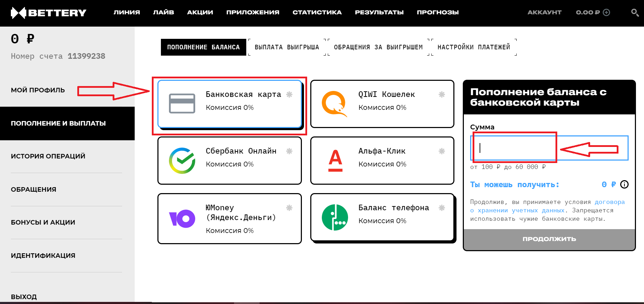
Task: Click the asterisk on ЮMoney card
Action: coord(289,208)
